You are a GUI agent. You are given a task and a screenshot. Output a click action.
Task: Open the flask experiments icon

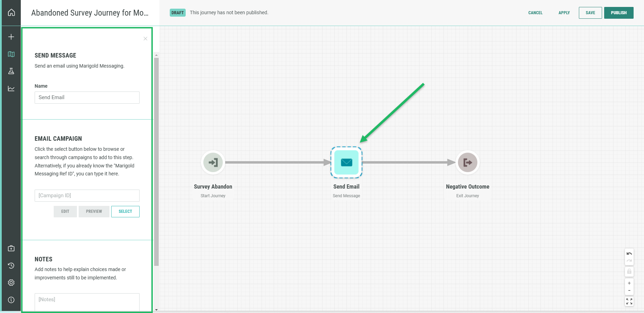pyautogui.click(x=11, y=71)
